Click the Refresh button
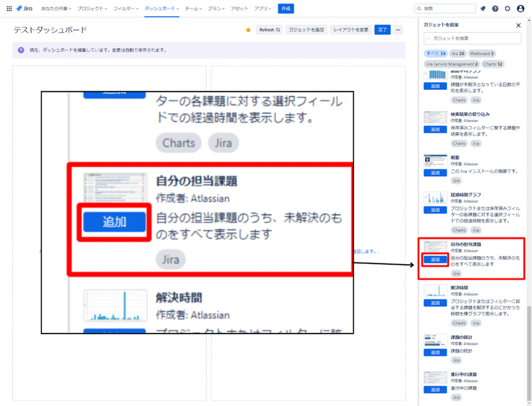The height and width of the screenshot is (406, 532). (269, 30)
